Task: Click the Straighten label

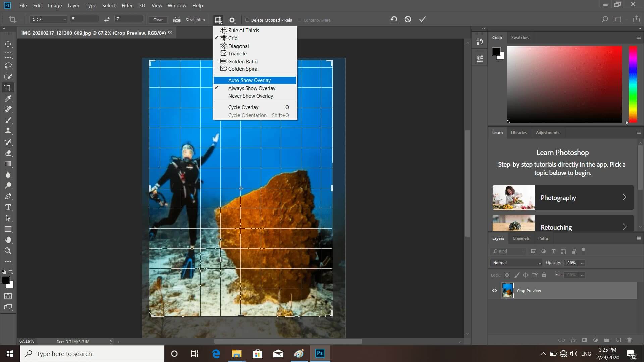Action: [x=195, y=20]
